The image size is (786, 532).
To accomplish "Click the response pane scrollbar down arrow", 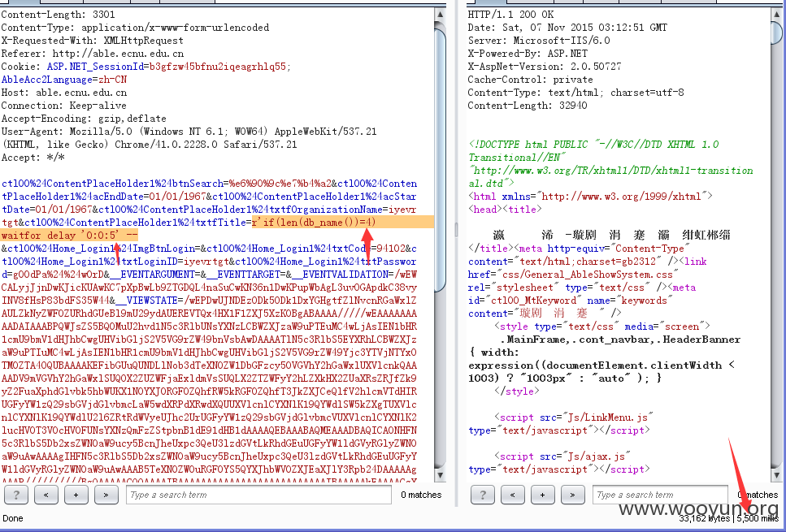I will (x=776, y=475).
